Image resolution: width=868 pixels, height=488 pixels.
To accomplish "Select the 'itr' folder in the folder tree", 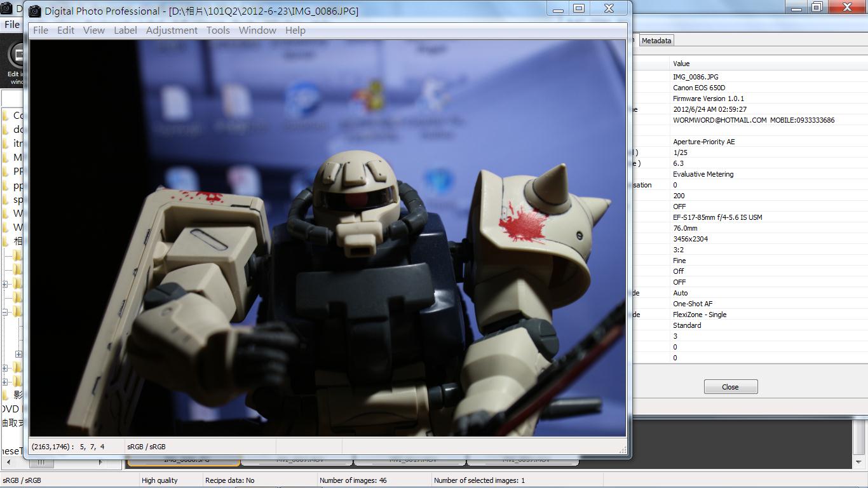I will pyautogui.click(x=13, y=143).
